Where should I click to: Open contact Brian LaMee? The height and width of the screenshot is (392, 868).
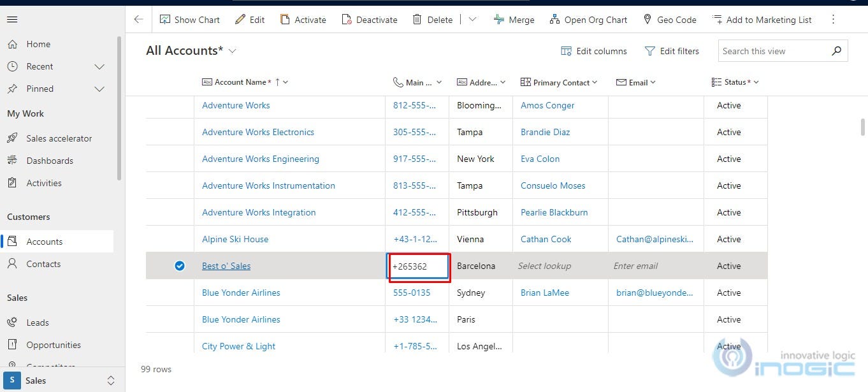click(x=545, y=293)
